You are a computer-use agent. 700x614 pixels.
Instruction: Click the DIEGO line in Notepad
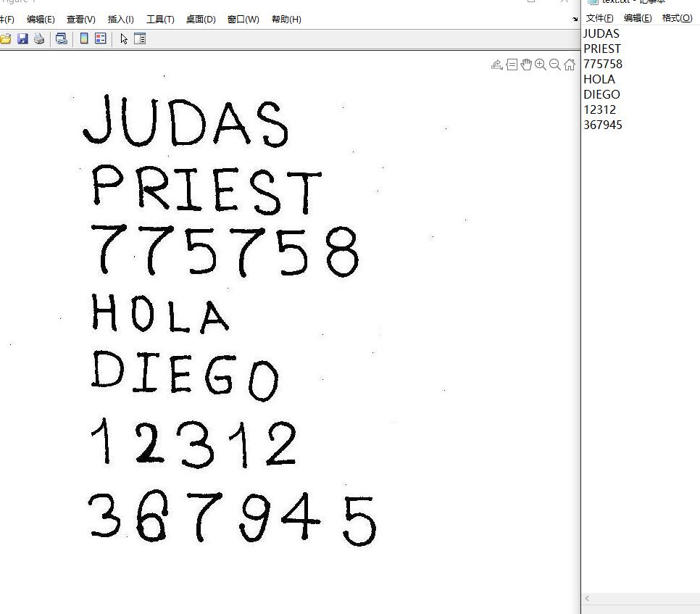tap(601, 95)
